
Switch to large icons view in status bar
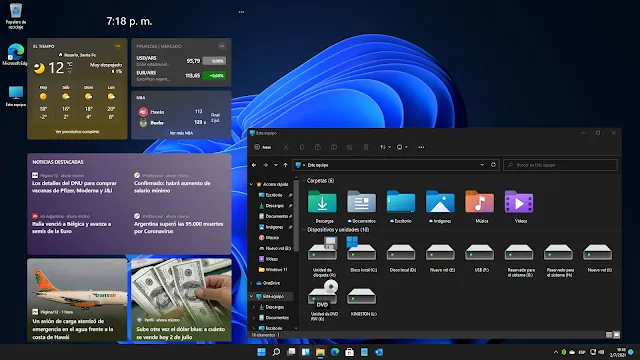tap(616, 335)
